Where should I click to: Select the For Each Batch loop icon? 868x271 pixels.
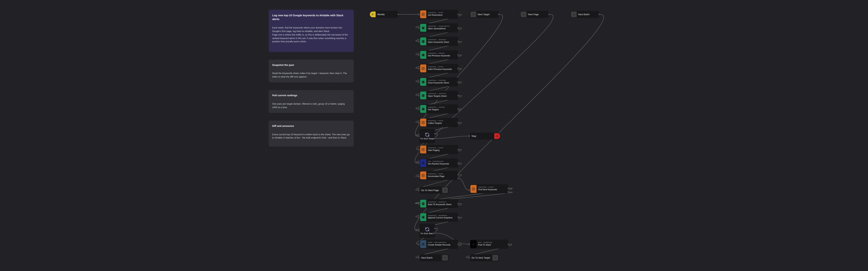tap(427, 229)
